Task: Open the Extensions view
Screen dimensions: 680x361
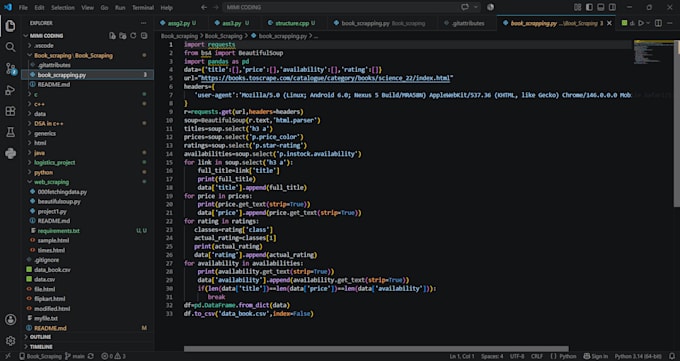Action: [x=10, y=111]
